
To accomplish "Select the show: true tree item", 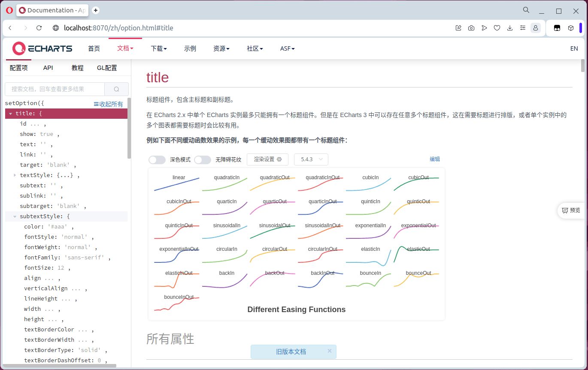I will [x=39, y=134].
